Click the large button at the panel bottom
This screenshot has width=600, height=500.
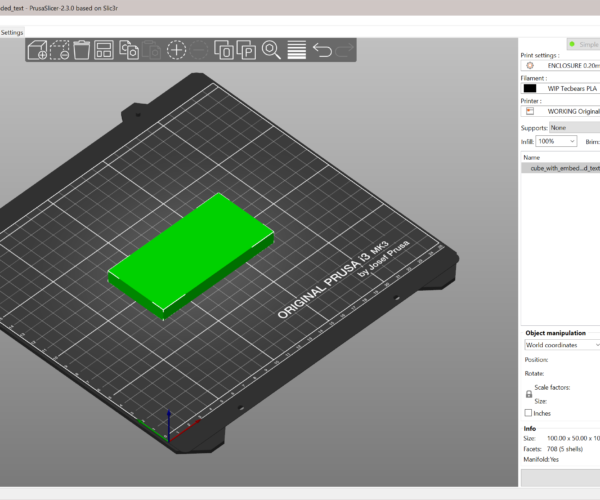tap(561, 478)
